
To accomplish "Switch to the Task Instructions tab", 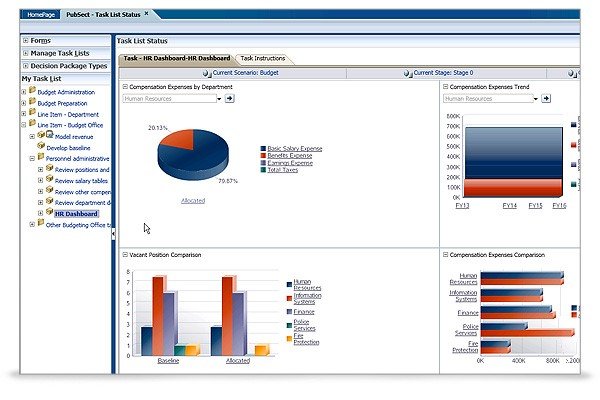I will point(263,59).
